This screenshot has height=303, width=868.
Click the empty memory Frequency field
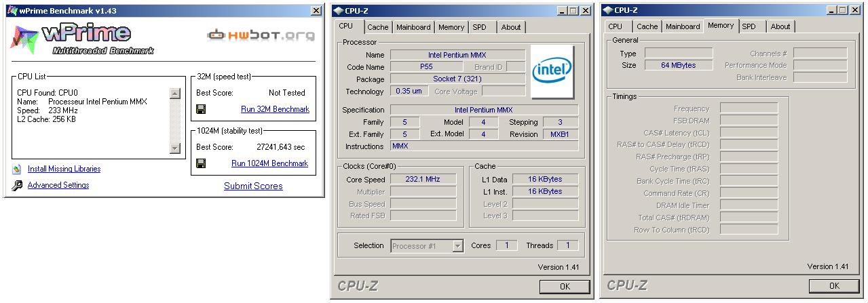click(749, 108)
